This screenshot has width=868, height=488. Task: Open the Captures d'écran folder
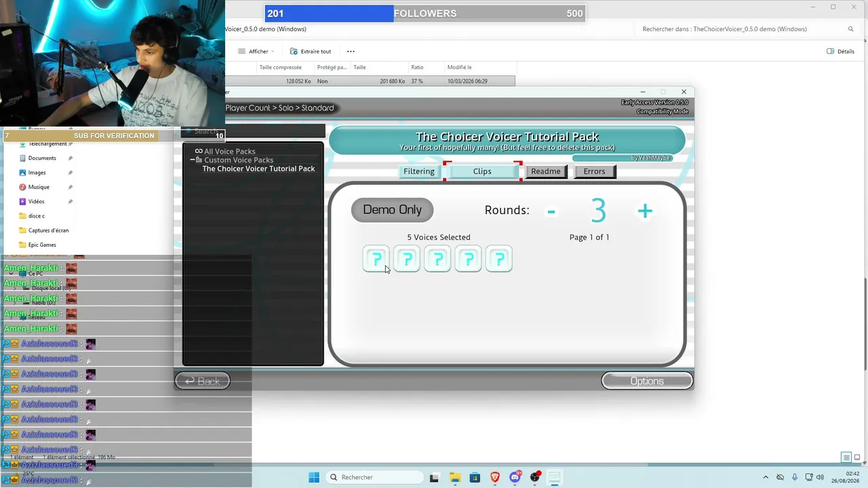point(48,230)
